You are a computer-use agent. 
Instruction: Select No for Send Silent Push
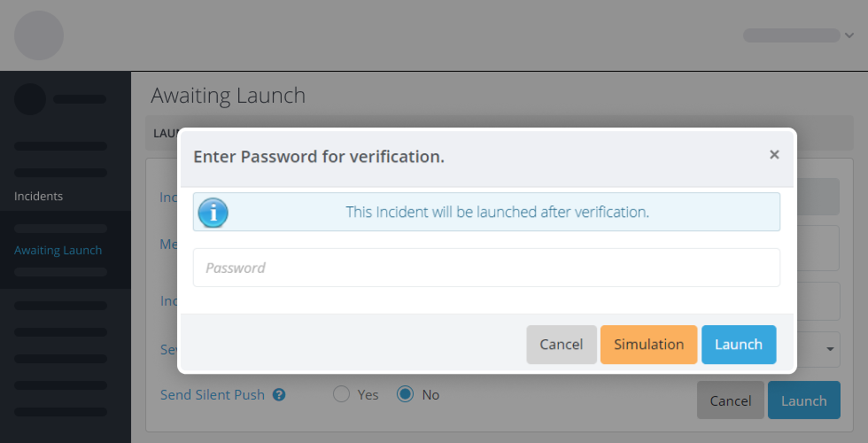tap(406, 394)
